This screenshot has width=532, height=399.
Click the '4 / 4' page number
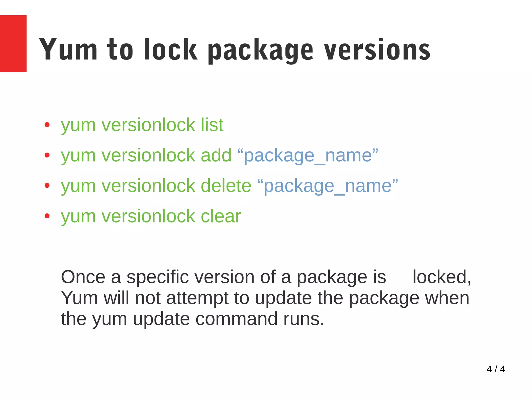coord(496,369)
